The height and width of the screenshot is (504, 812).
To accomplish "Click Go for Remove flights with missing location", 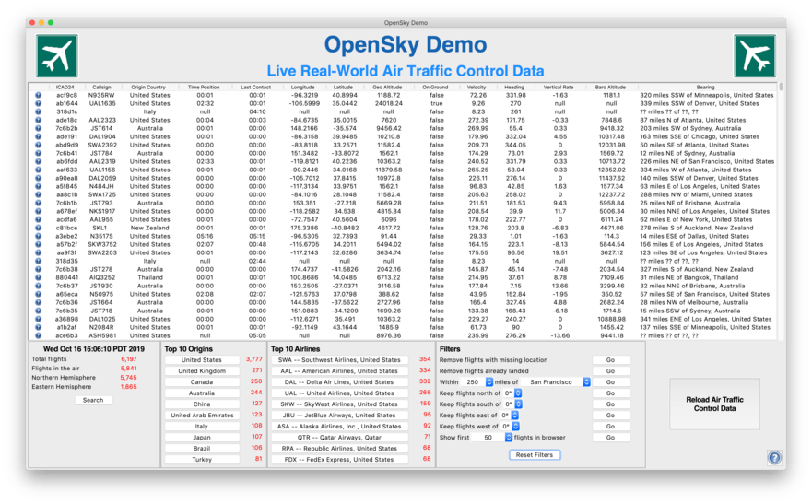I will tap(610, 360).
